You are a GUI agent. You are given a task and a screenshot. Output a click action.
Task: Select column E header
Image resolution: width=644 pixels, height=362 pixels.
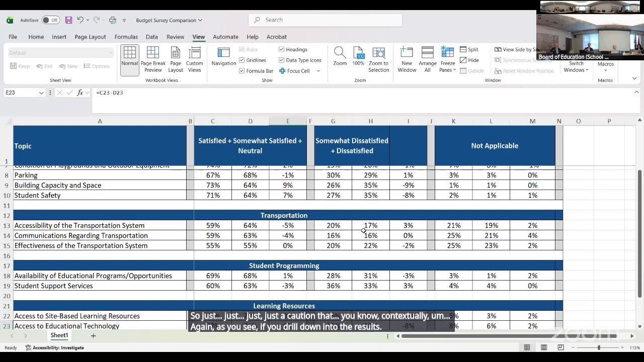288,121
